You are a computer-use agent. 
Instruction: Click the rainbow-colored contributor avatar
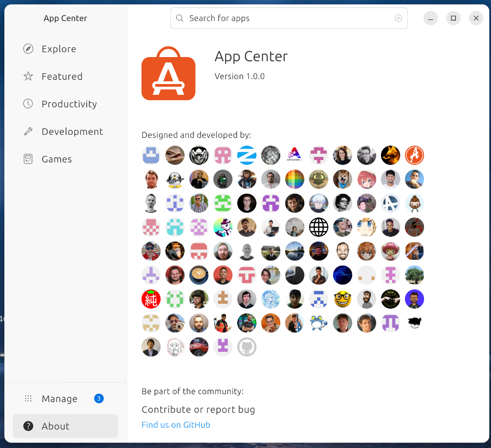295,179
